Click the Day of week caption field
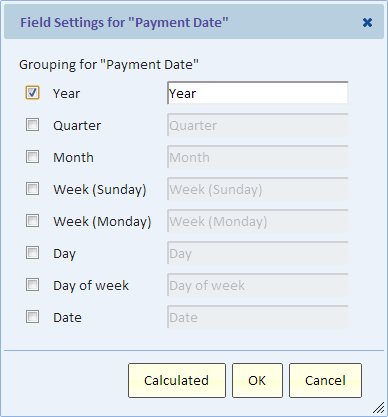The height and width of the screenshot is (417, 388). coord(258,285)
